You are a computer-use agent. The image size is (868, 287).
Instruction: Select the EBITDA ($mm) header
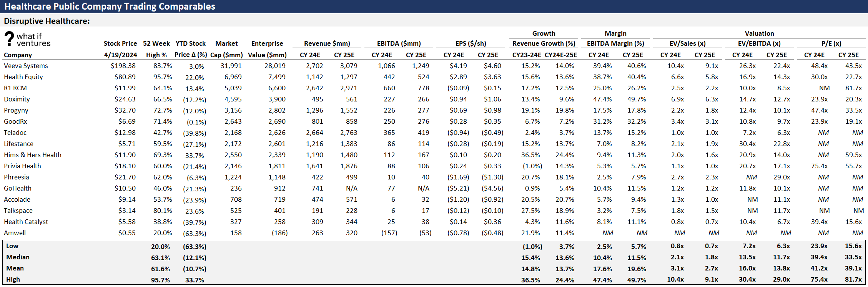399,43
